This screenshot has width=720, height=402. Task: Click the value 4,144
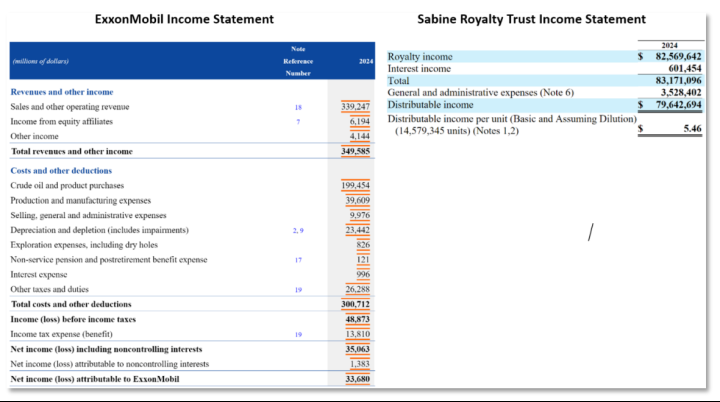[360, 136]
